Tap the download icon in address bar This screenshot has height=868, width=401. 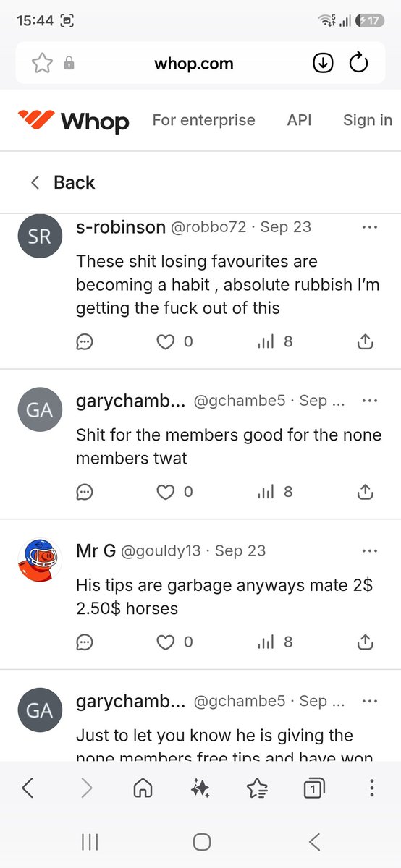pos(323,64)
